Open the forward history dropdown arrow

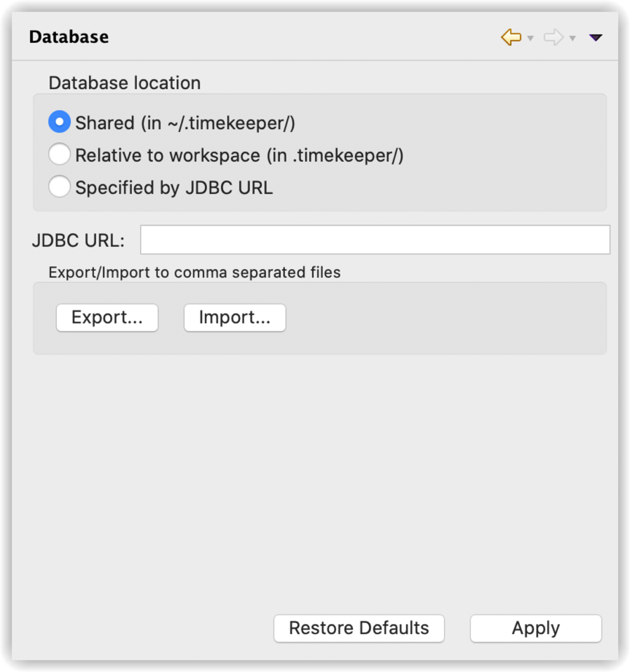point(572,39)
